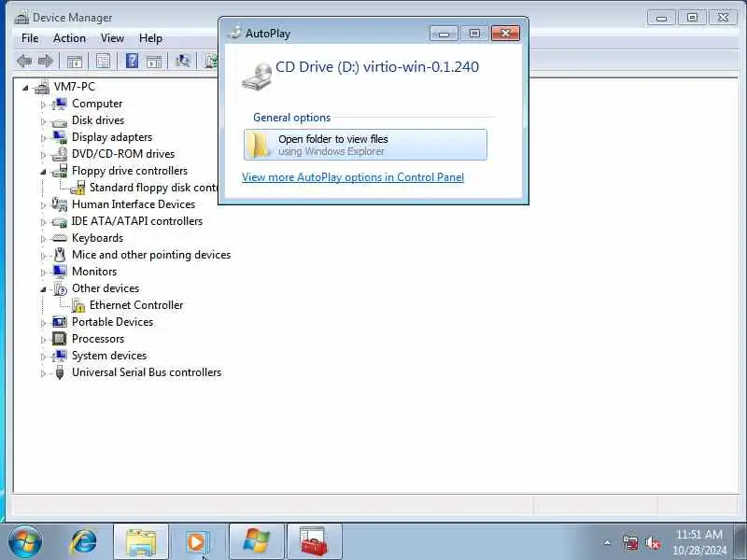
Task: Click the warning icon of Standard floppy disk controller
Action: 78,188
